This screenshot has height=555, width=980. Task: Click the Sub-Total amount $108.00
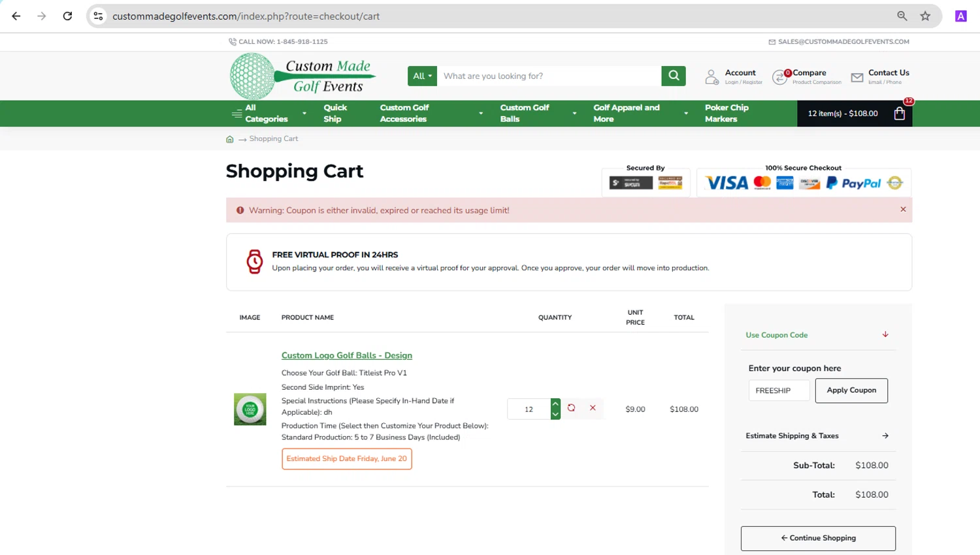tap(872, 466)
